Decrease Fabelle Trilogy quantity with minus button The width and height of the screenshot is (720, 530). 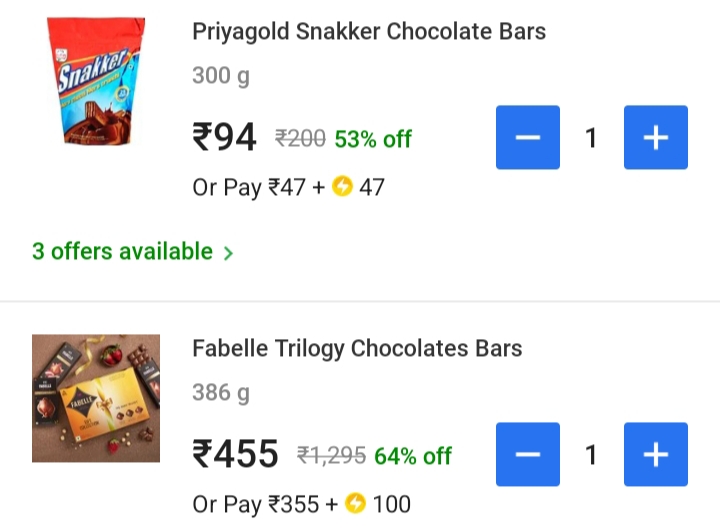pos(528,455)
